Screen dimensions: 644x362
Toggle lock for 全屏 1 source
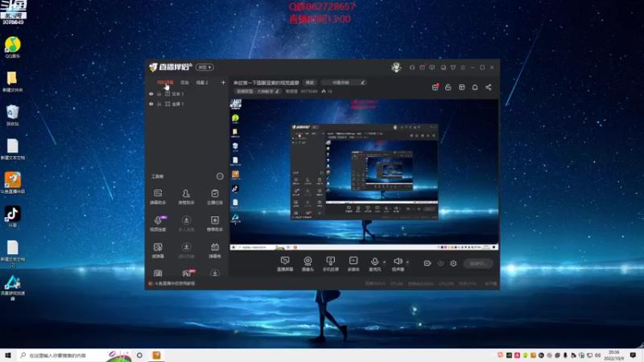coord(159,104)
